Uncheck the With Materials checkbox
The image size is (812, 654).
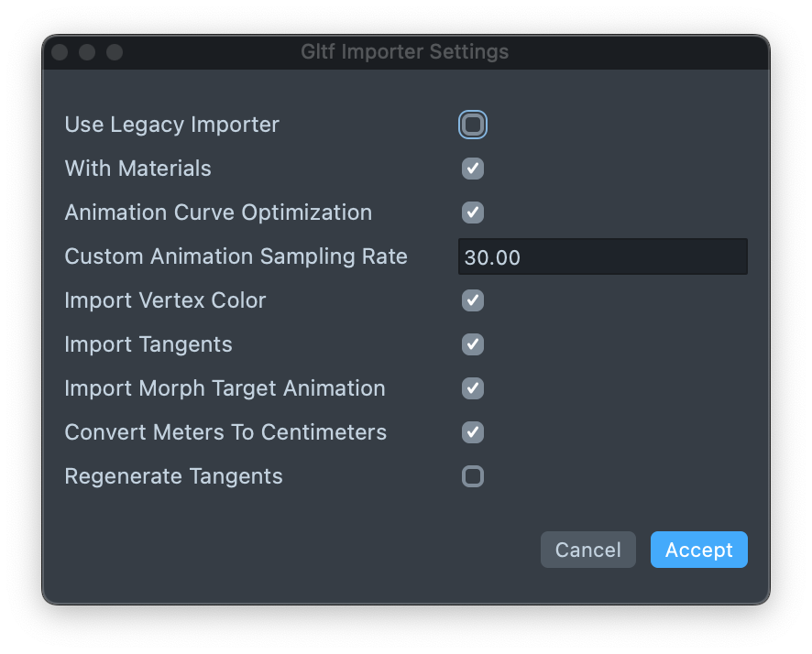(472, 169)
